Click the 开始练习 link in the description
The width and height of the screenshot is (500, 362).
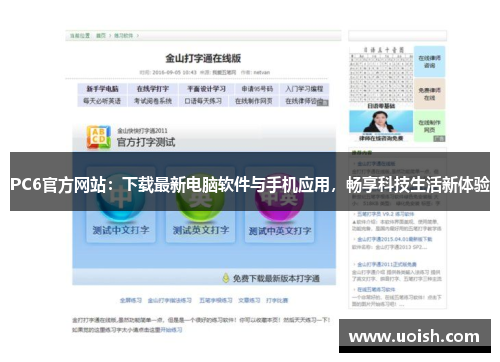pos(171,330)
